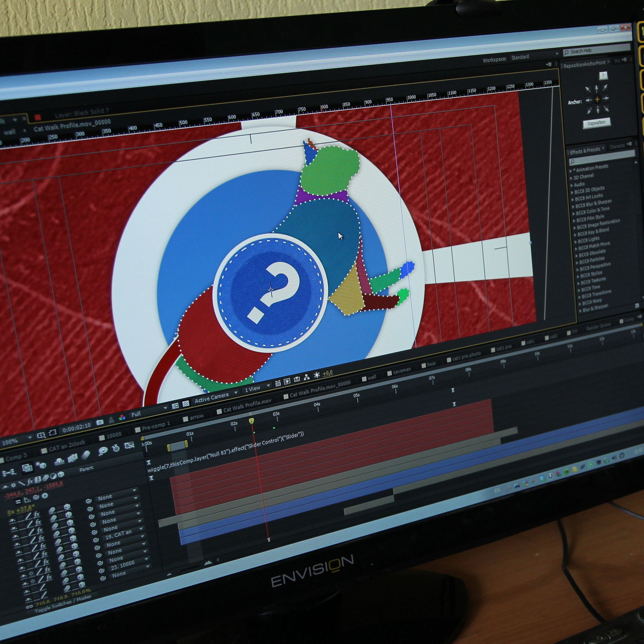Switch to the arrow timeline tab
The image size is (644, 644).
point(194,417)
